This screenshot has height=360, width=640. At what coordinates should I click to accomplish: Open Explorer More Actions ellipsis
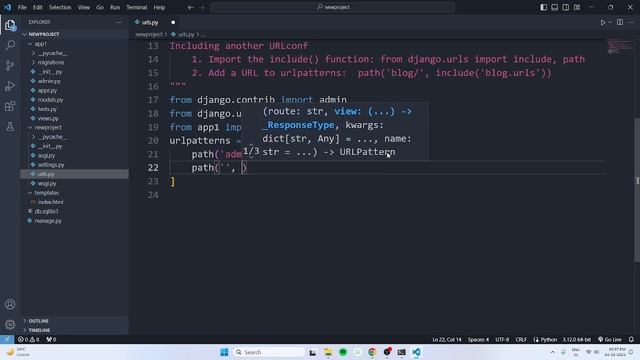(x=119, y=22)
